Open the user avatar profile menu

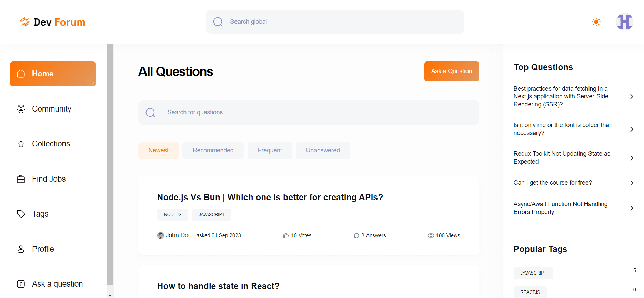[624, 22]
